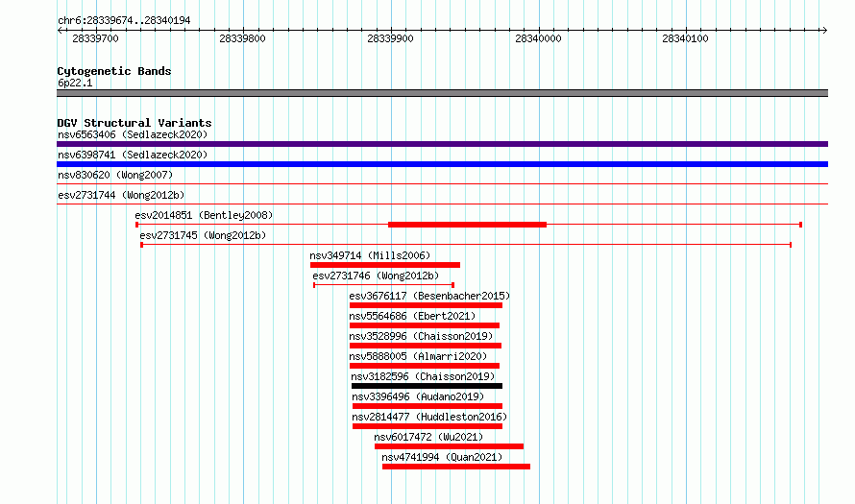
Task: Click the esv2731745 (Wong2012b) label
Action: [203, 235]
